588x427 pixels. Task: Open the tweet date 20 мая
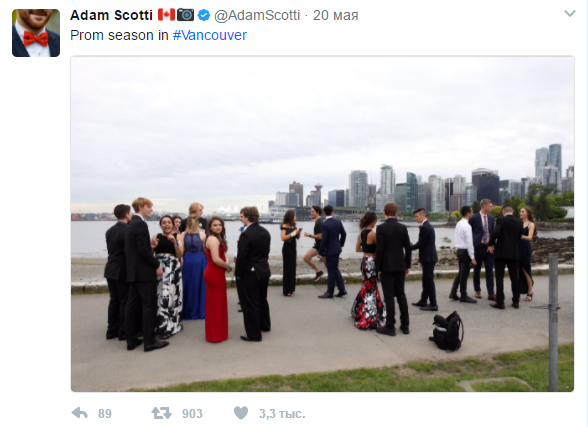(x=336, y=15)
